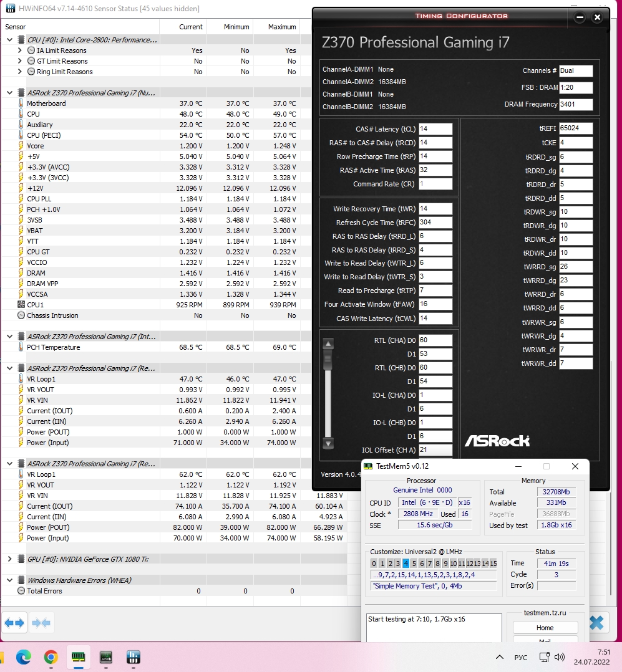Click the Timing Configurator vertical scrollbar thumb
The width and height of the screenshot is (622, 672).
328,359
